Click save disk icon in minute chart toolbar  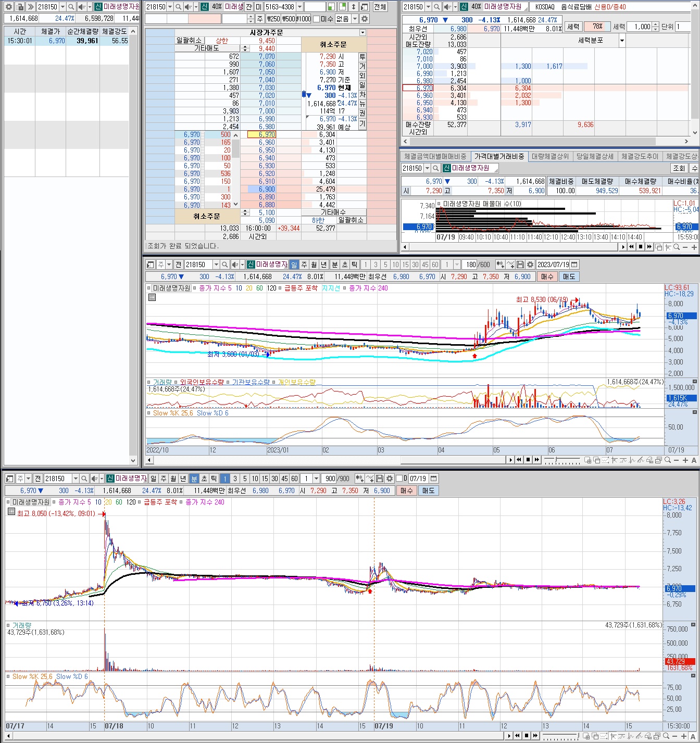coord(380,478)
